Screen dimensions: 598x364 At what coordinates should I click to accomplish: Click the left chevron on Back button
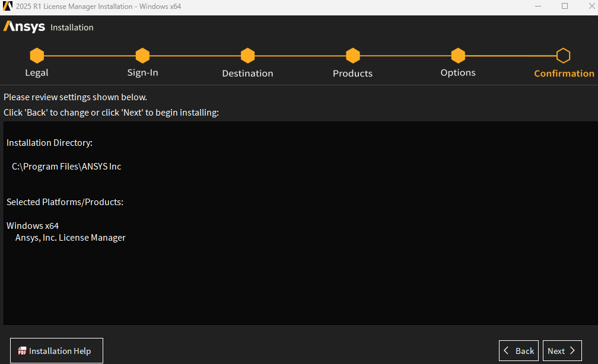click(507, 350)
